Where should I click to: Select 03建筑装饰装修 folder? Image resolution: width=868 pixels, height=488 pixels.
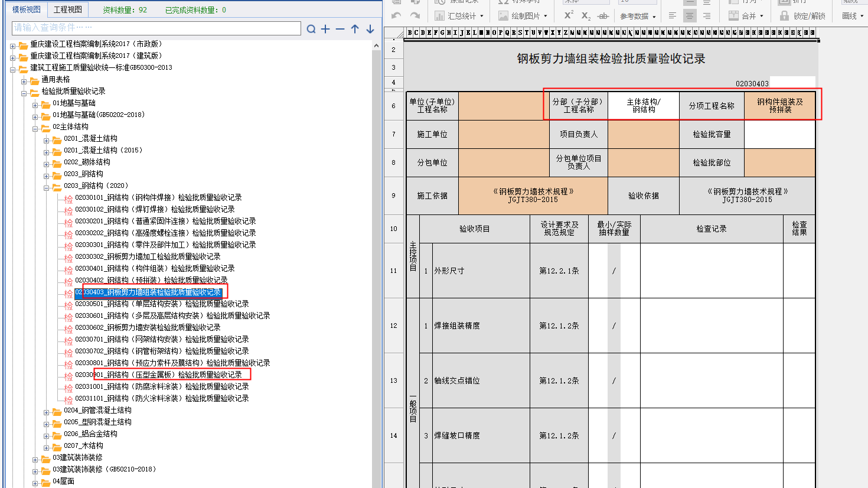77,457
